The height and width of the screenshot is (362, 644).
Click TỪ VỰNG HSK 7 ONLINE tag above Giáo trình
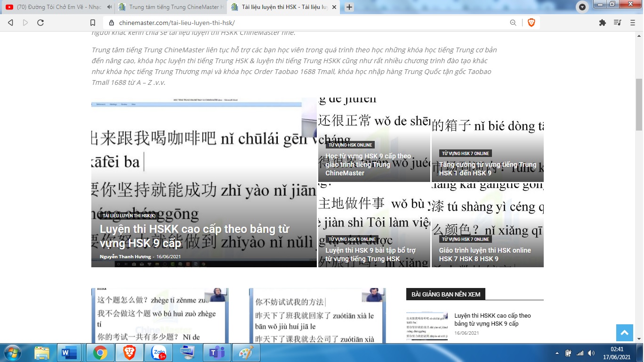466,239
